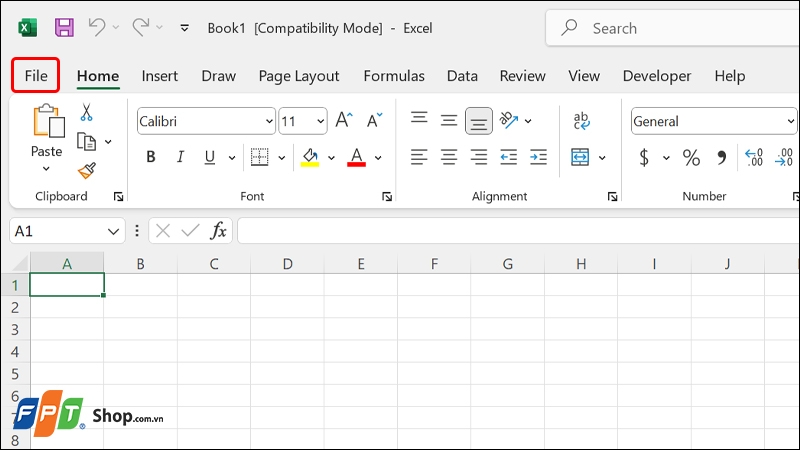Click the formula bar Cancel X
The image size is (800, 450).
coord(163,231)
